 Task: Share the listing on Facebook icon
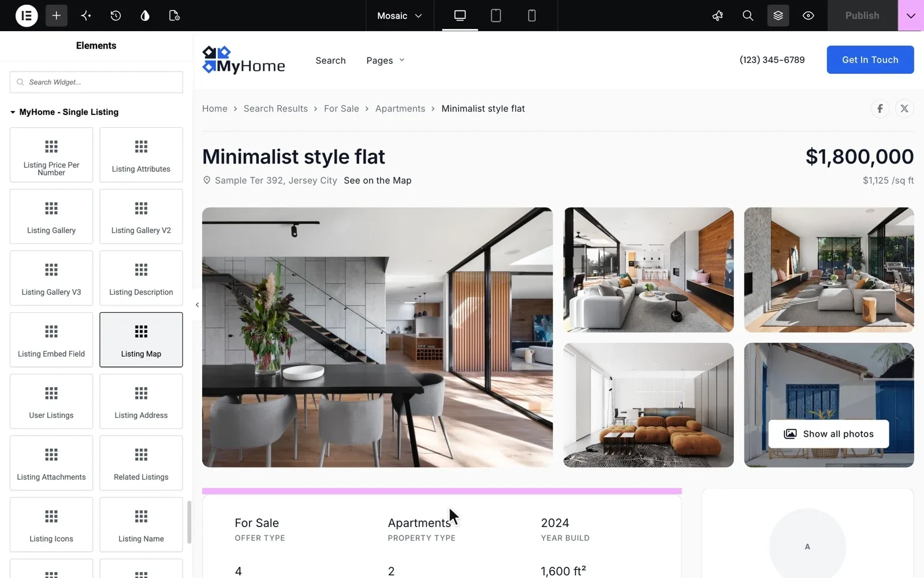[x=880, y=109]
